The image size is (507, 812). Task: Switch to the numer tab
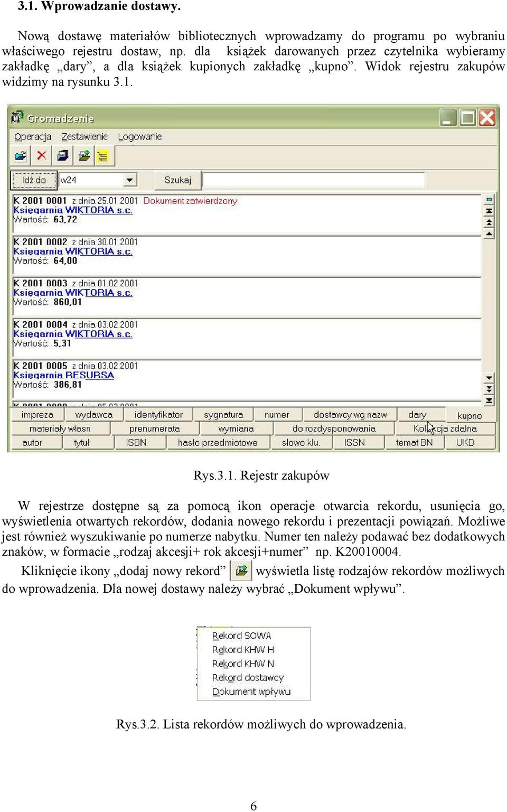coord(277,415)
